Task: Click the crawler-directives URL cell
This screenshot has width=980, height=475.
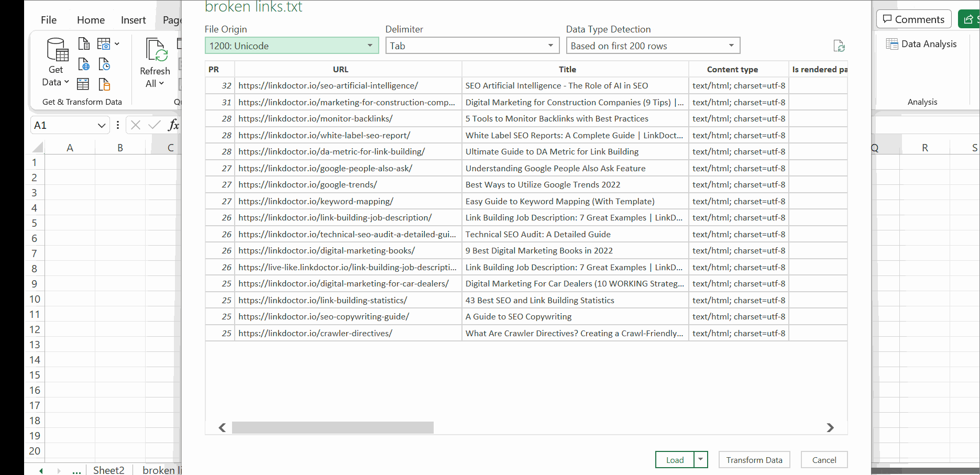Action: pos(348,333)
